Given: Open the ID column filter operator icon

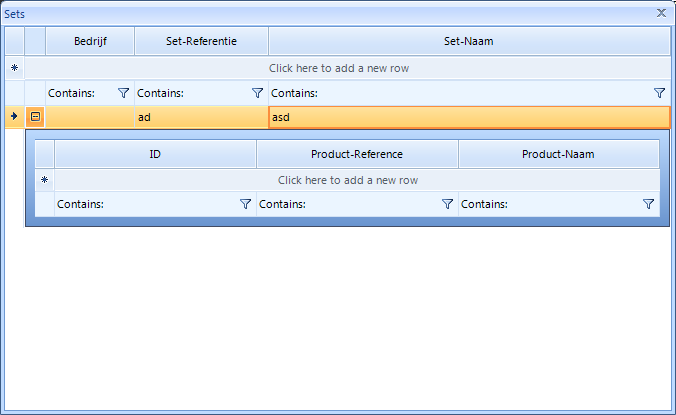Looking at the screenshot, I should 246,204.
